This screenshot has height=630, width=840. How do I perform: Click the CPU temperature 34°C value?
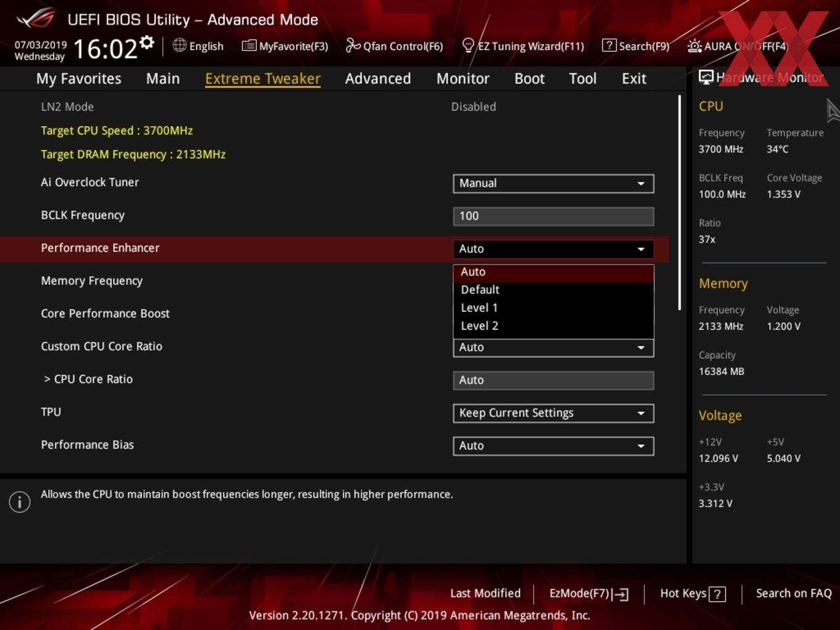coord(778,149)
